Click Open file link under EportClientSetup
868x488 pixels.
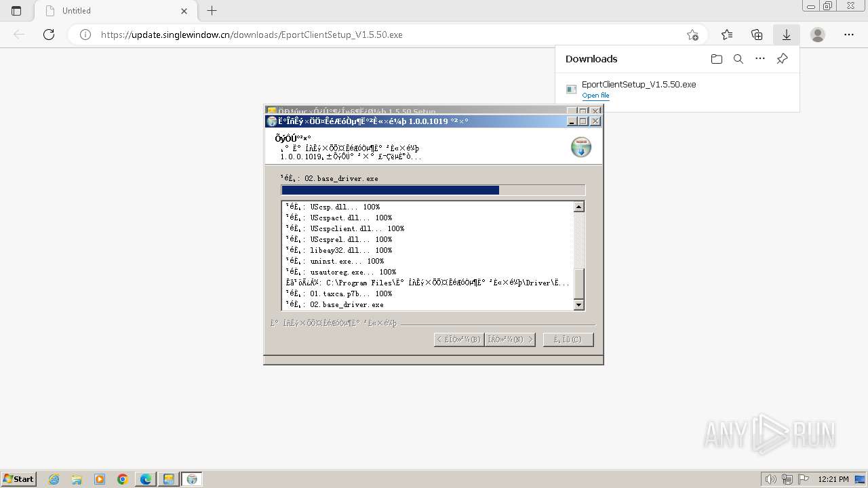click(595, 96)
